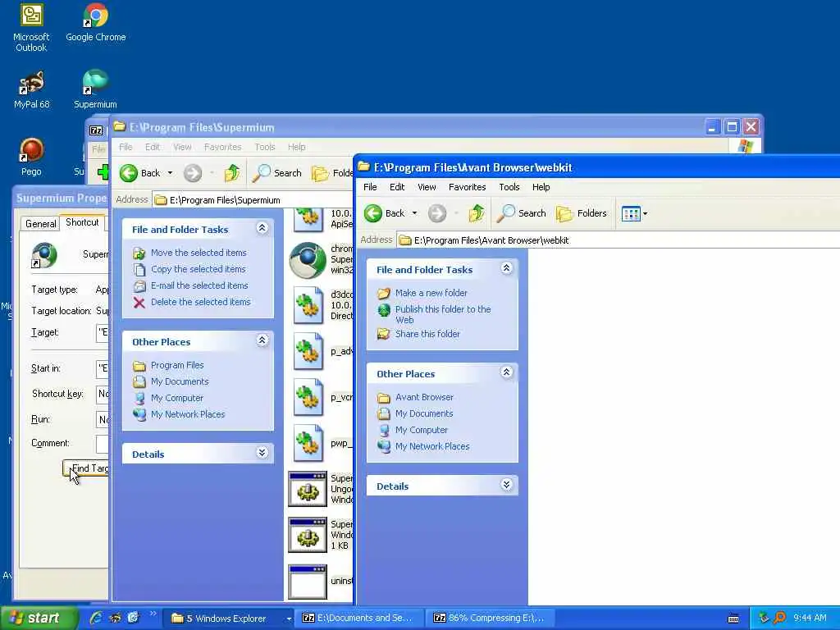Open Back history dropdown in webkit window
The image size is (840, 630).
(414, 213)
